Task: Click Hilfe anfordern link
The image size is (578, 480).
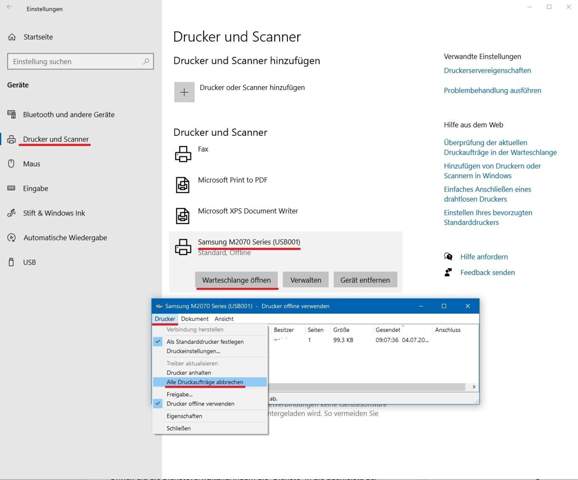Action: [x=484, y=257]
